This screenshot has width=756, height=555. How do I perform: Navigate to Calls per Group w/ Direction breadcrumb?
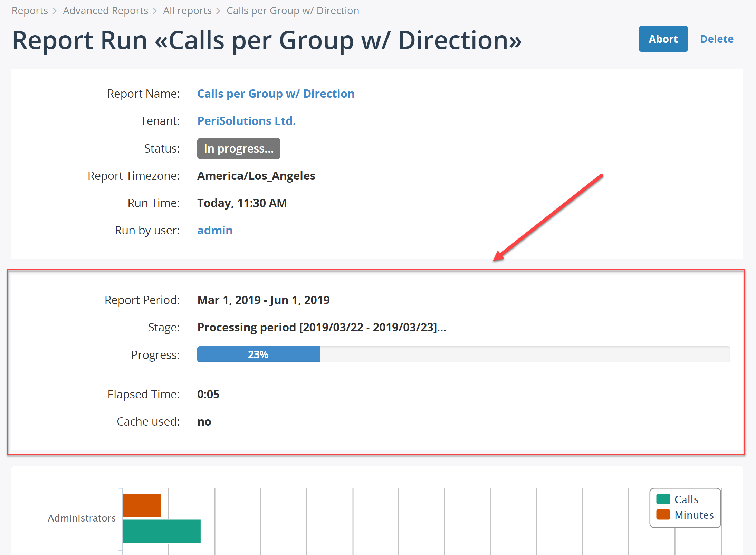[294, 11]
